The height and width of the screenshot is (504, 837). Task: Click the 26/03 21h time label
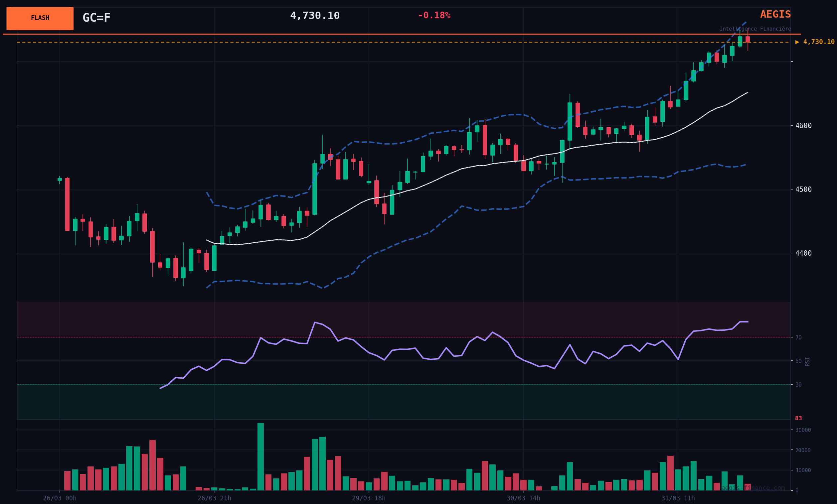tap(214, 498)
